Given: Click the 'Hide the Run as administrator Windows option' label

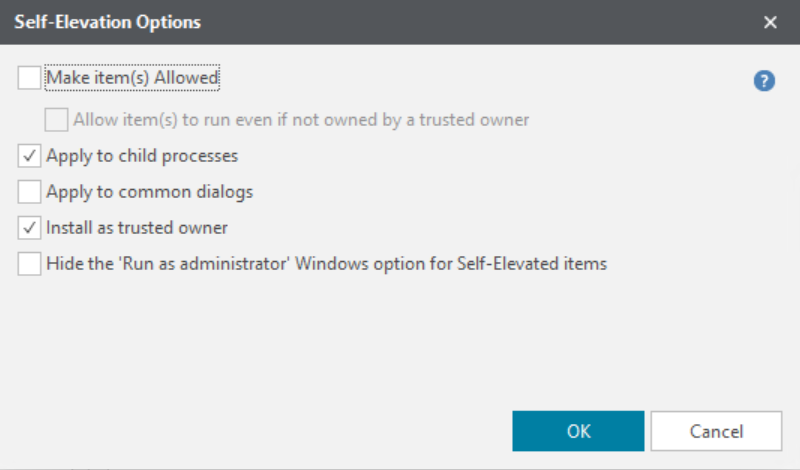Looking at the screenshot, I should [x=327, y=264].
